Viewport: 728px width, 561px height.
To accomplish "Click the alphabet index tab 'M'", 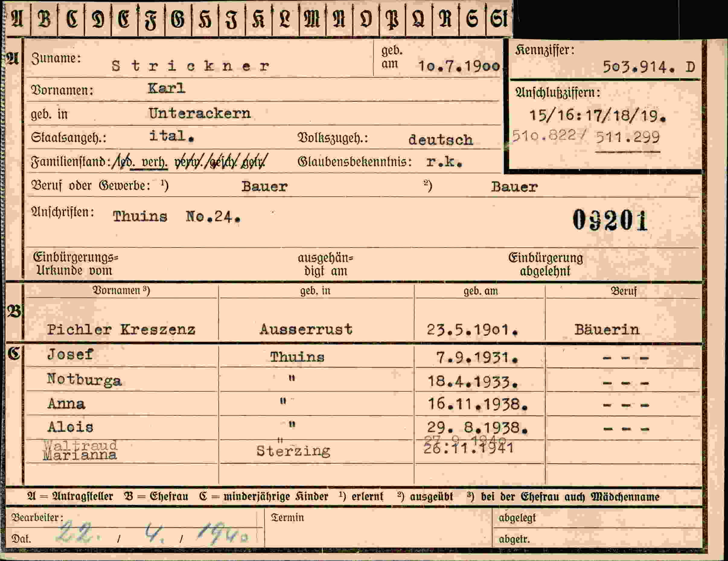I will click(x=312, y=18).
